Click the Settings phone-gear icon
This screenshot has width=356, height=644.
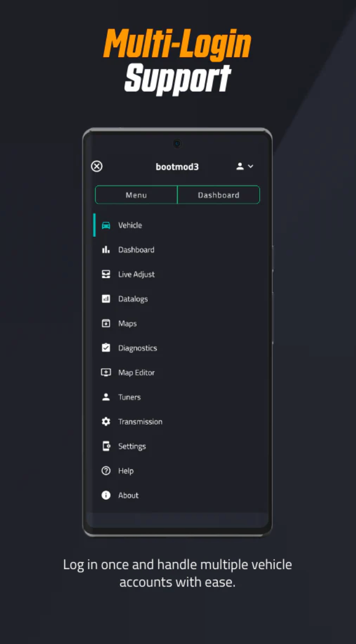point(106,446)
